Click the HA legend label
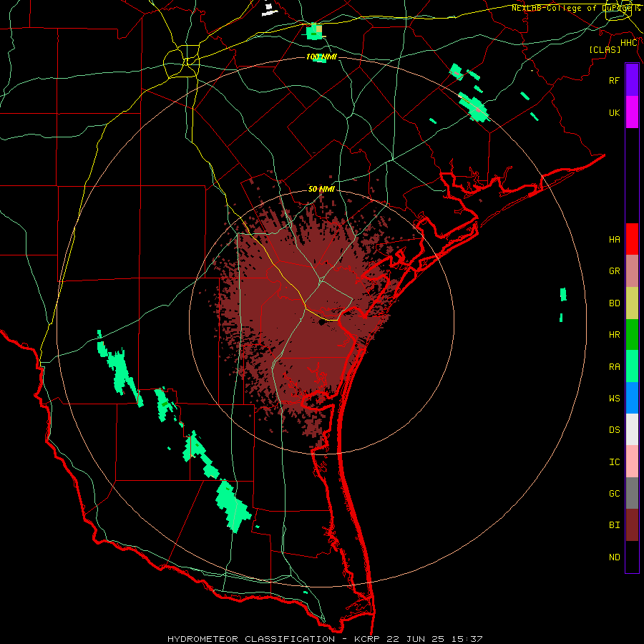 tap(615, 240)
